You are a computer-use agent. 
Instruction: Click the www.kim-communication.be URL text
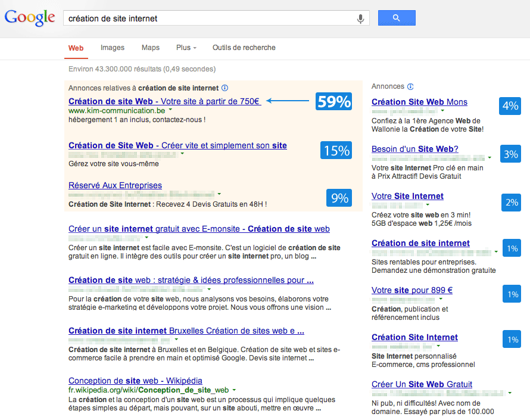[x=117, y=111]
